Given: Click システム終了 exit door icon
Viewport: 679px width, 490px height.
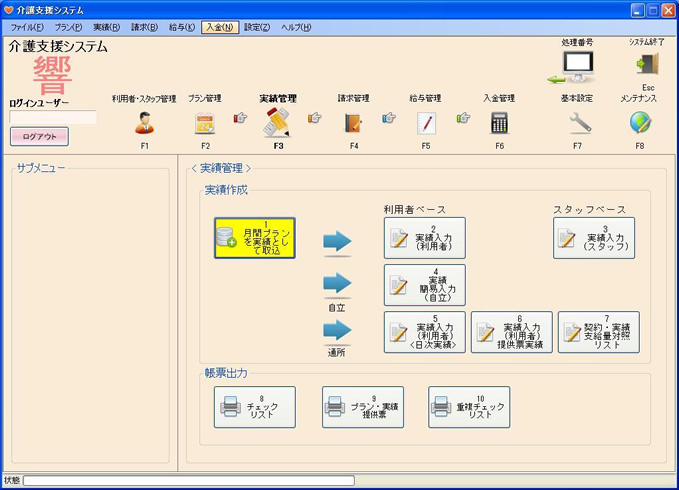Looking at the screenshot, I should point(646,66).
